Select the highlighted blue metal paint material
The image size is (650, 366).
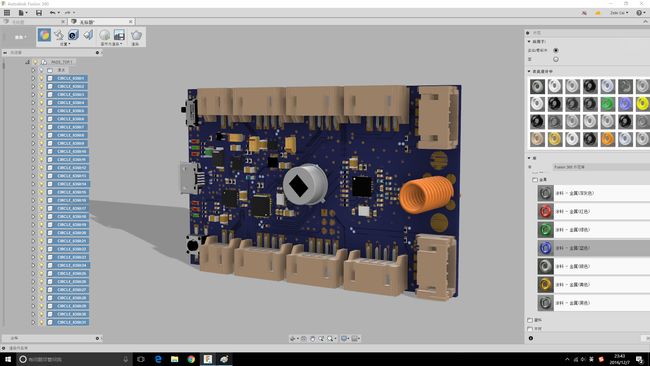593,248
